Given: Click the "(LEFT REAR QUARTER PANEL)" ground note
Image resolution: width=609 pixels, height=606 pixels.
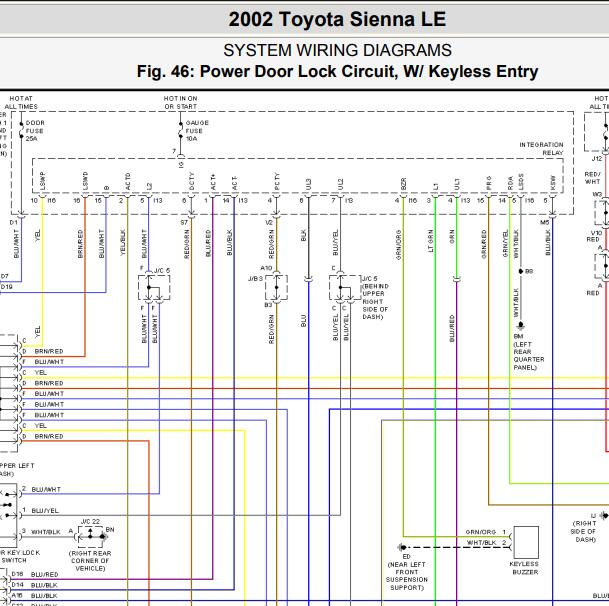Looking at the screenshot, I should click(529, 356).
